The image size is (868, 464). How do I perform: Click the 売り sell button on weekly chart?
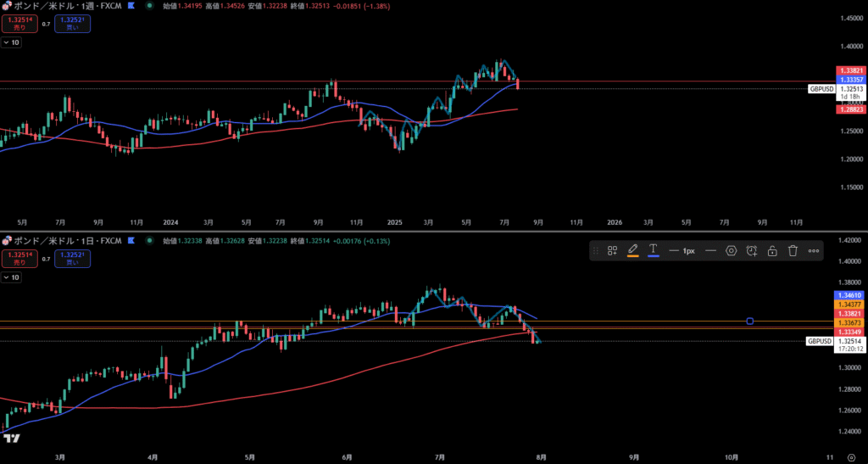(19, 24)
